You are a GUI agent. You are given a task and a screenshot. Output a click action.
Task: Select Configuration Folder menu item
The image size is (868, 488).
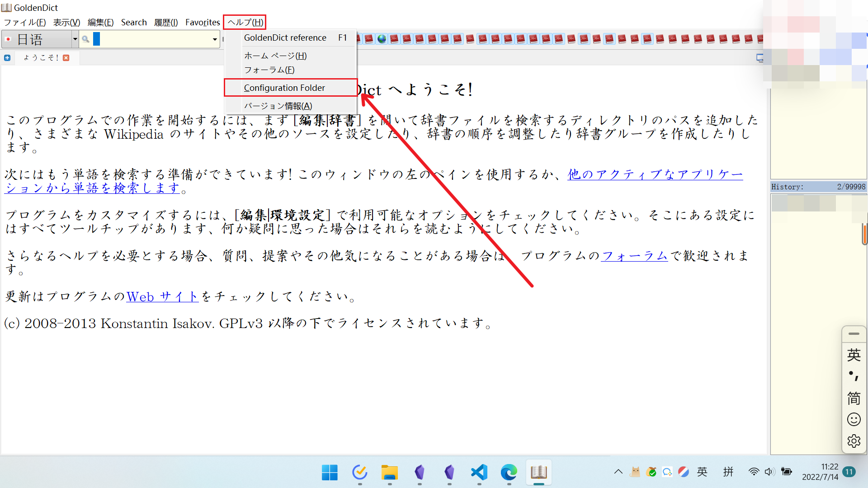[x=284, y=88]
